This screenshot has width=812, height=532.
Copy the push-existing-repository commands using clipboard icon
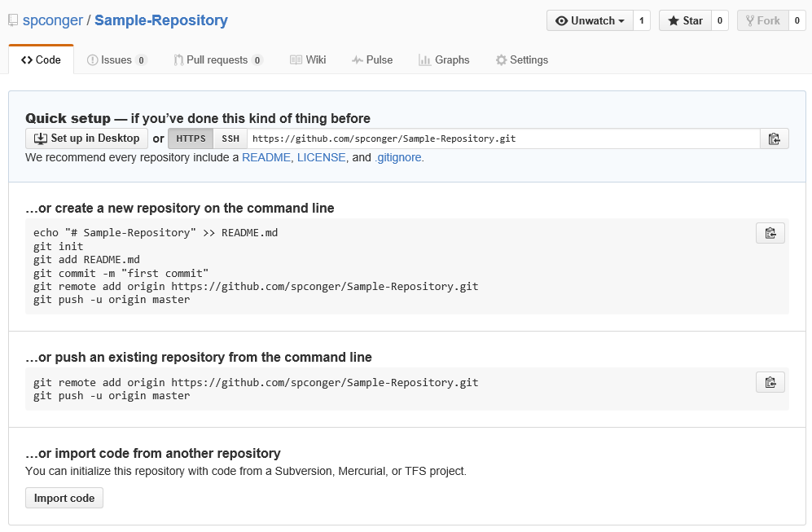coord(770,381)
